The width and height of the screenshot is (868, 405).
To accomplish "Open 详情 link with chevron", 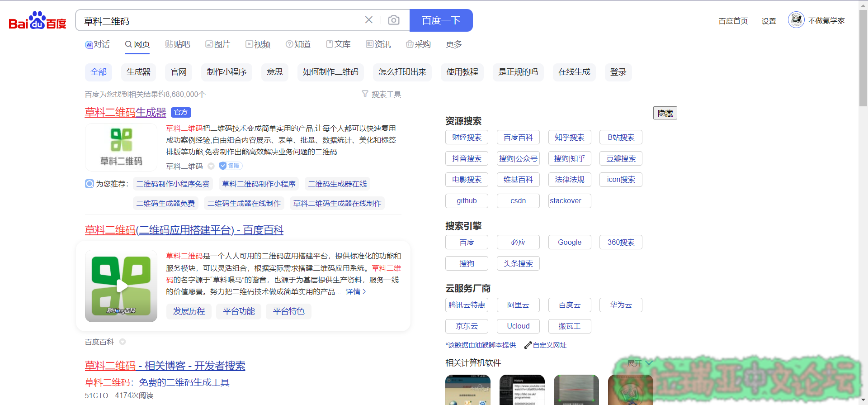I will (x=356, y=292).
